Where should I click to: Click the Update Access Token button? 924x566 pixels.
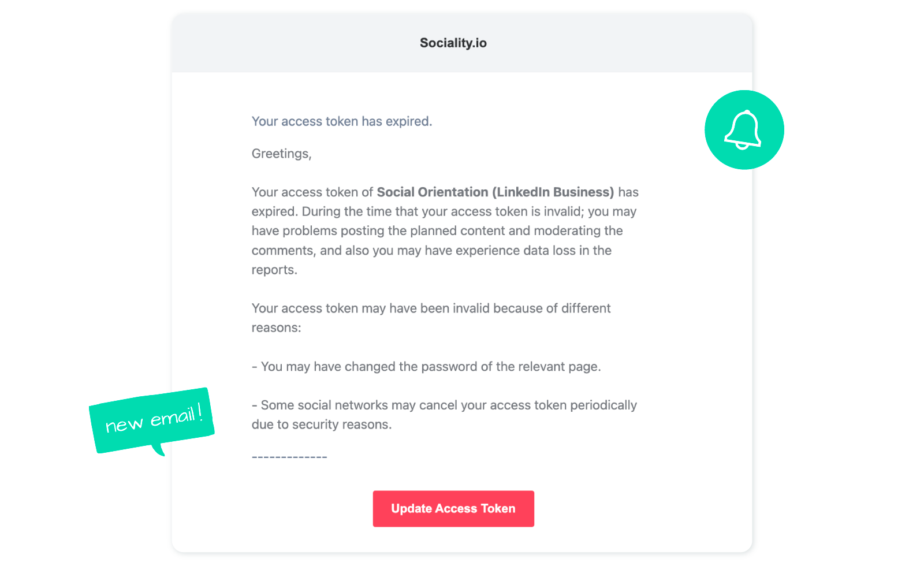click(453, 509)
